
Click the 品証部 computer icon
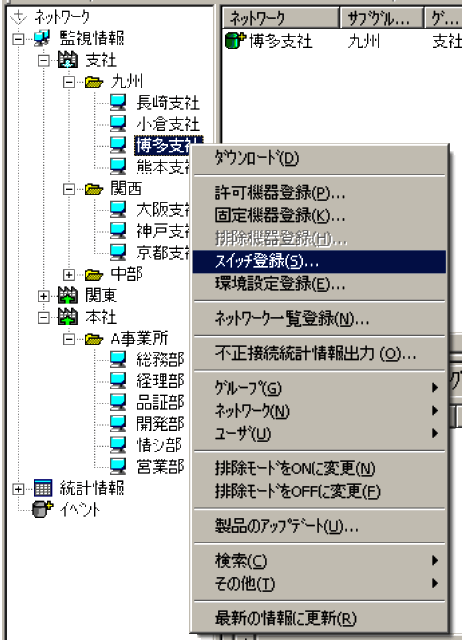118,402
